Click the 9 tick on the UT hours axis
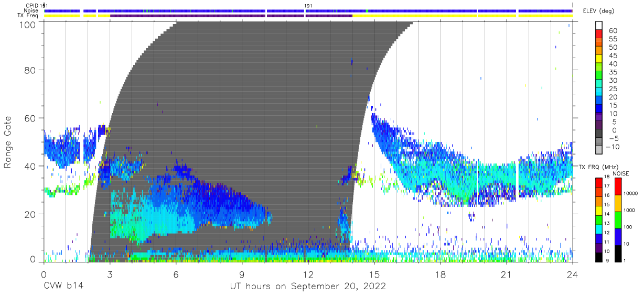Viewport: 644px width, 297px height. coord(242,274)
